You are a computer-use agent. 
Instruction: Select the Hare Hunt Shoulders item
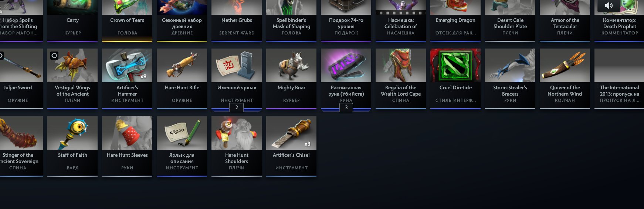point(237,146)
